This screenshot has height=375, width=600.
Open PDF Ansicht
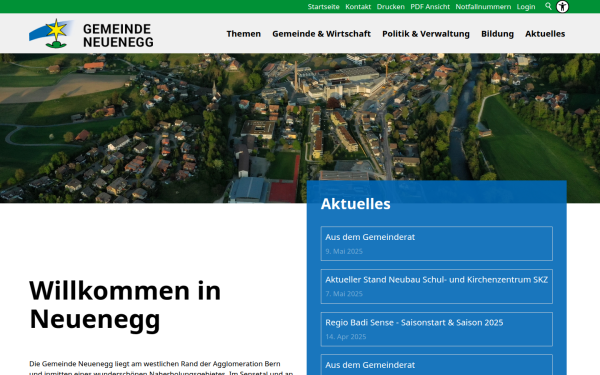coord(430,7)
